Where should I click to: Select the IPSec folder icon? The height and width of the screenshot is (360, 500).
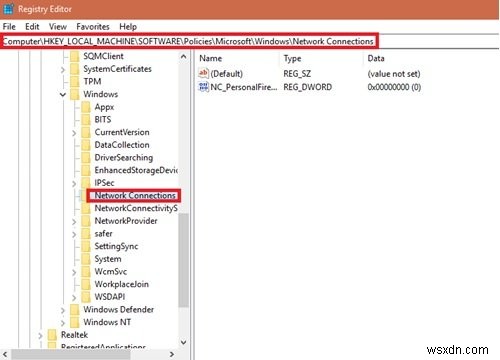(x=86, y=183)
